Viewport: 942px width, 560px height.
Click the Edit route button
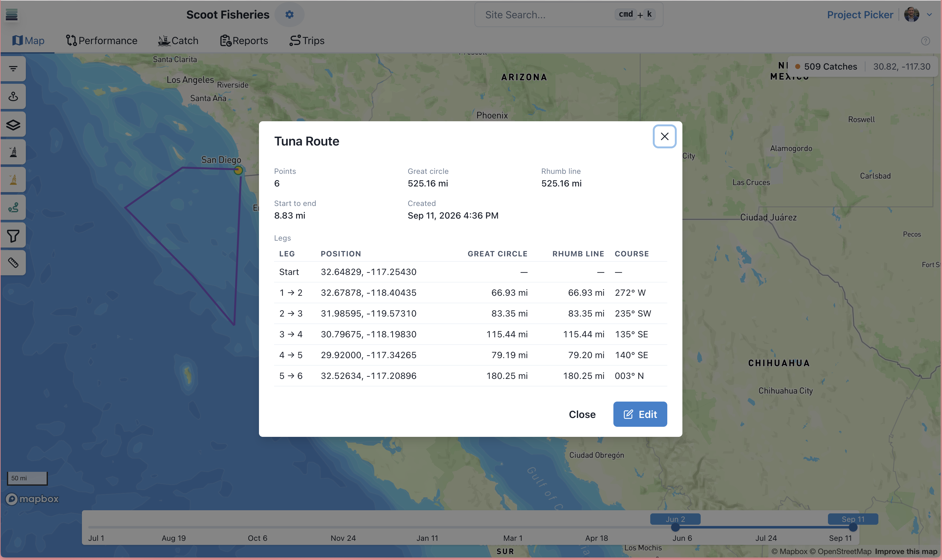click(x=640, y=414)
